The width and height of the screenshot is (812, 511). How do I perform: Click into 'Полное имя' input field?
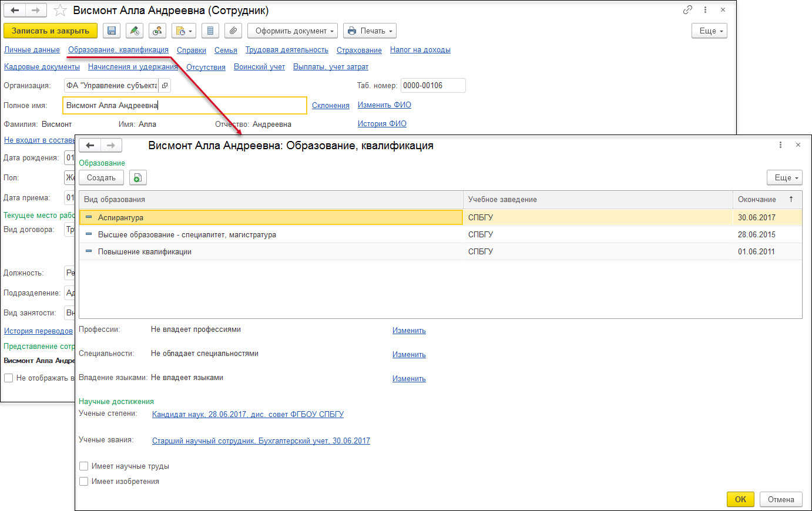[185, 105]
